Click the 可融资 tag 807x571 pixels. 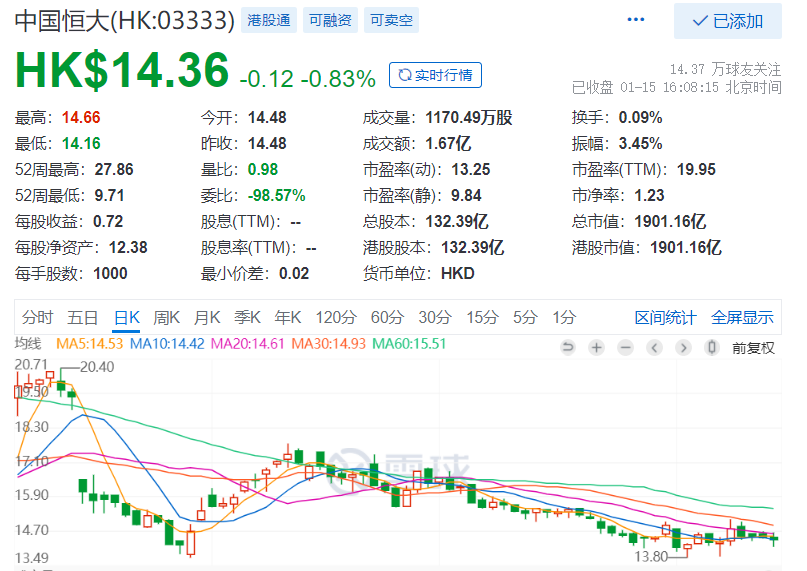tap(330, 20)
